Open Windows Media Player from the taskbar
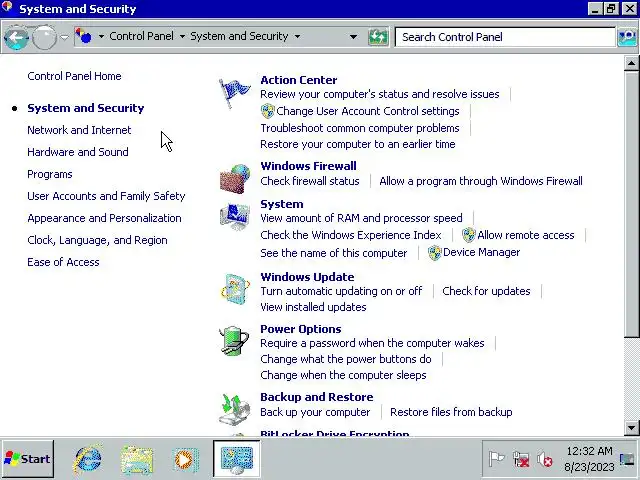 186,460
